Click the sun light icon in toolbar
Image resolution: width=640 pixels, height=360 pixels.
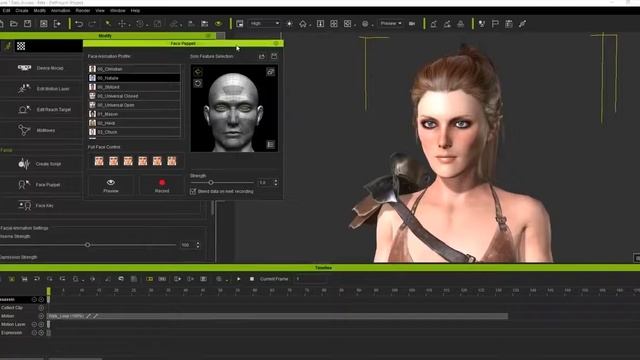[289, 24]
